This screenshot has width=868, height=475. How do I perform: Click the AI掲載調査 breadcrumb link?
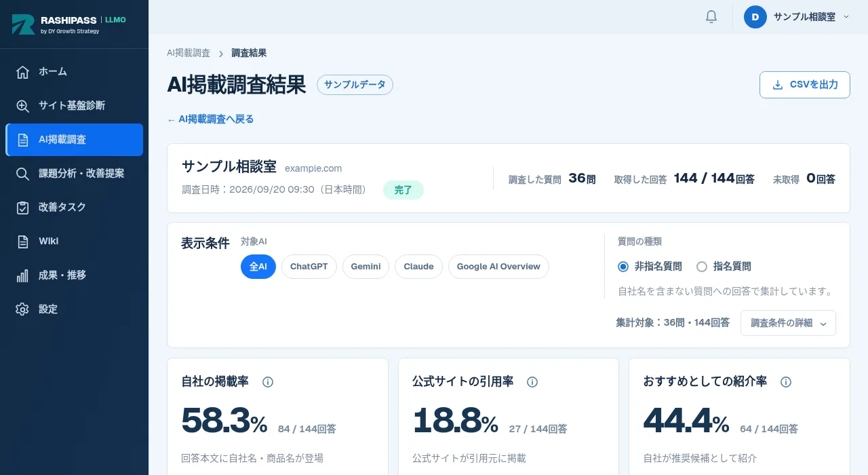tap(189, 53)
